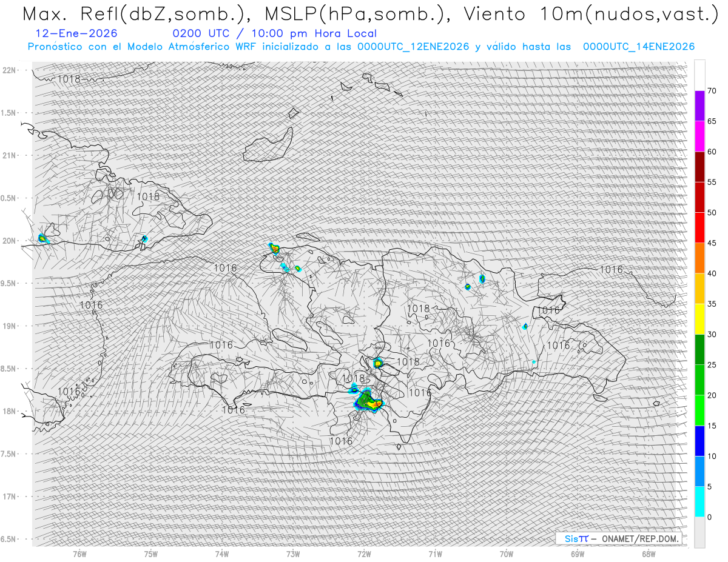Click the longitude axis label "73W"
Viewport: 728px width, 562px height.
(293, 554)
